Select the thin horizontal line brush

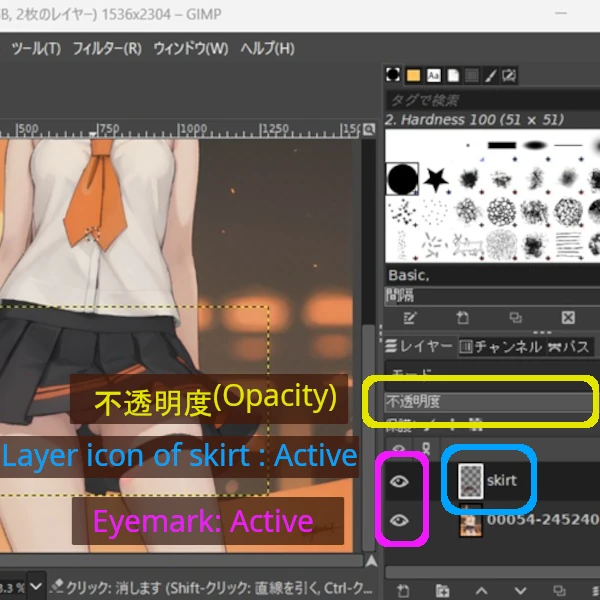click(x=568, y=145)
